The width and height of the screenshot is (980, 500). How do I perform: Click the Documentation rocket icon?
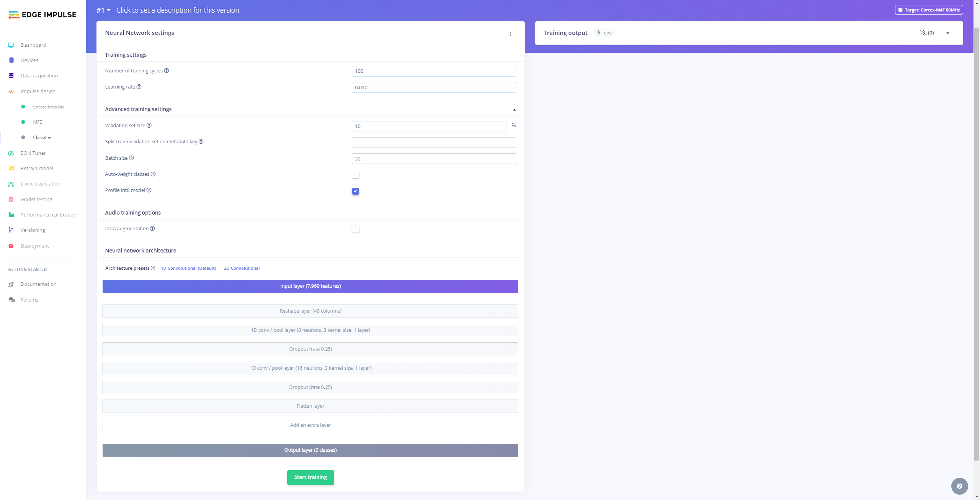11,284
